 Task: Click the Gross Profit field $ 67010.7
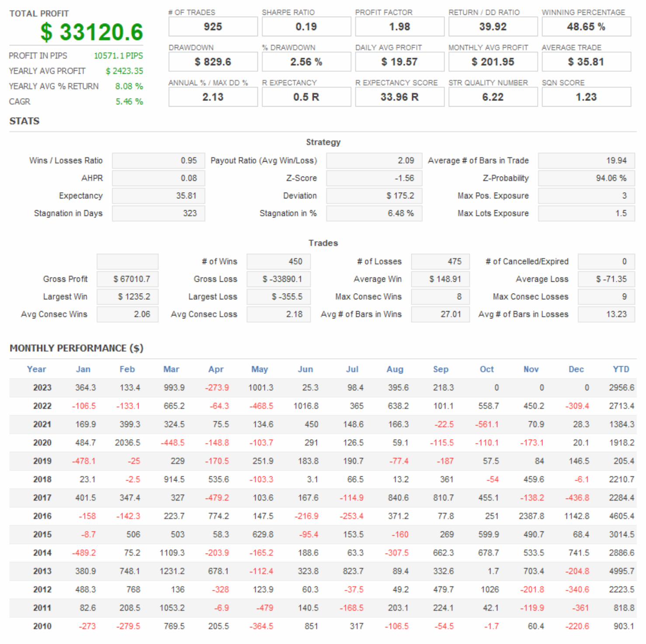128,279
